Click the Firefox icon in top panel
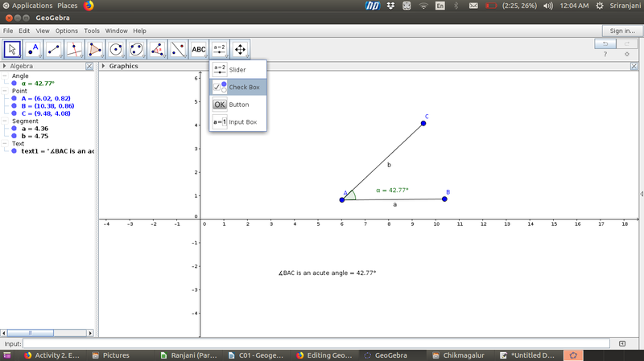Viewport: 644px width, 361px height. 89,6
